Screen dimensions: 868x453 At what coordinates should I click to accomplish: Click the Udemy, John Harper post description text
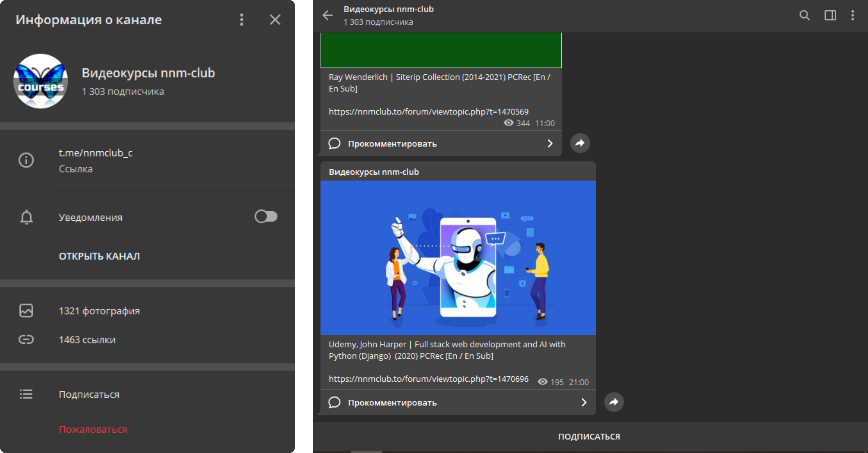(x=447, y=350)
